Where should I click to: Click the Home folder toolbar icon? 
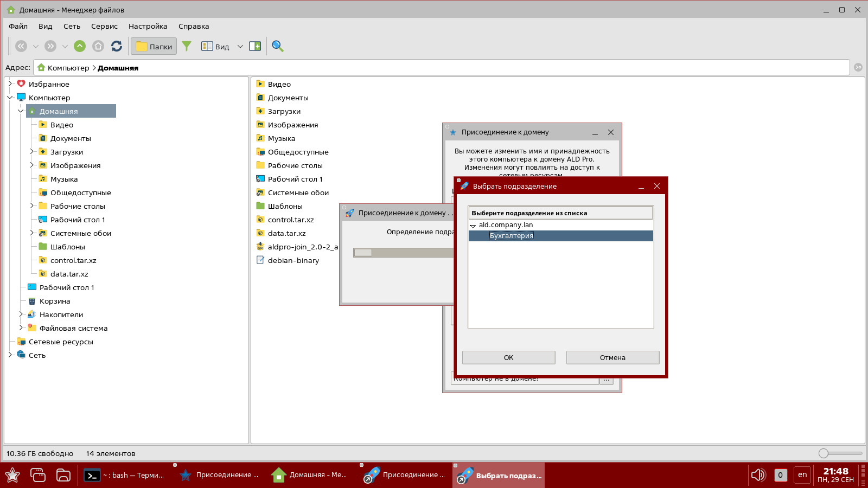98,46
